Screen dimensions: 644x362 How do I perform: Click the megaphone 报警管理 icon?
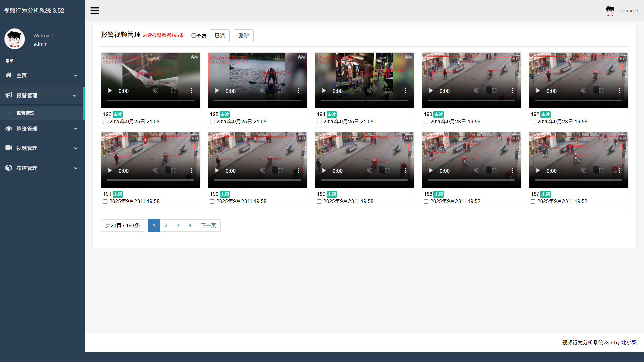click(9, 95)
